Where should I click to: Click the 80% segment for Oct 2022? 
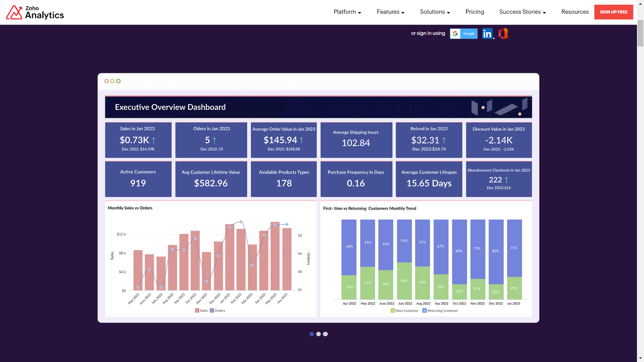click(x=459, y=252)
